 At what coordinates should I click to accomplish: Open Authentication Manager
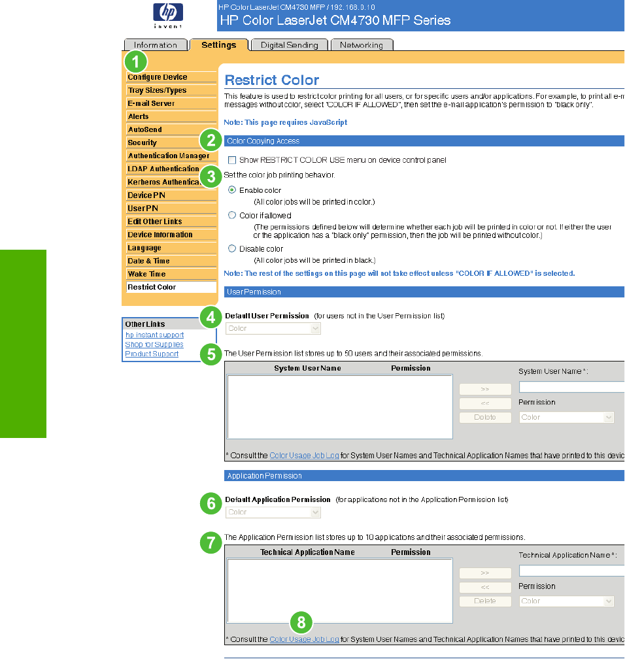pos(171,156)
